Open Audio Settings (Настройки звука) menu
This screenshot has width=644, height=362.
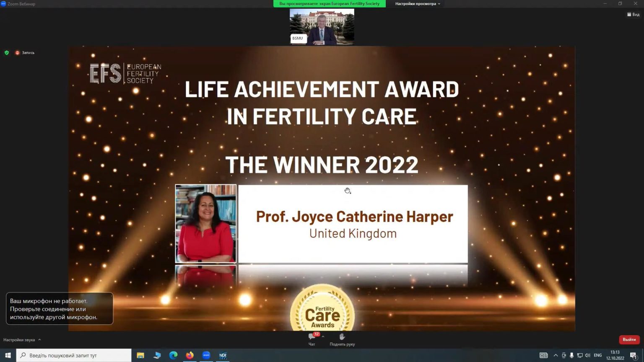[22, 340]
